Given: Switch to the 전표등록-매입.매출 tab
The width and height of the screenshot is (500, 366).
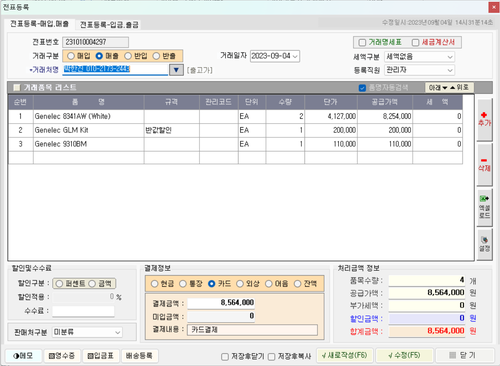Looking at the screenshot, I should [x=39, y=24].
